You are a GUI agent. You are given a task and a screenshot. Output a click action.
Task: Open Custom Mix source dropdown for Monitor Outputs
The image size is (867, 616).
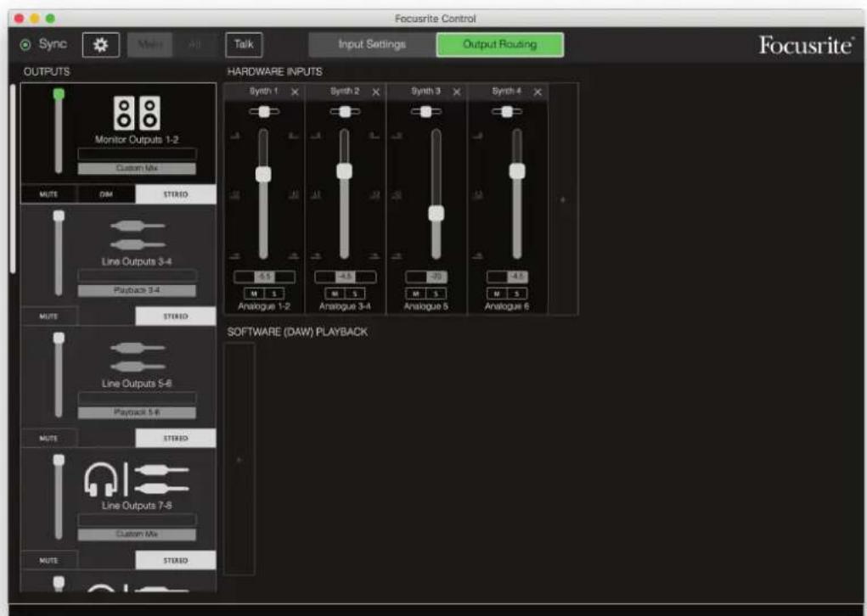[137, 168]
